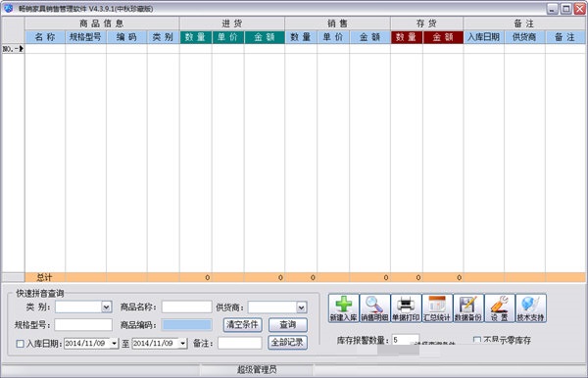
Task: Expand the 类别 dropdown
Action: click(x=107, y=307)
